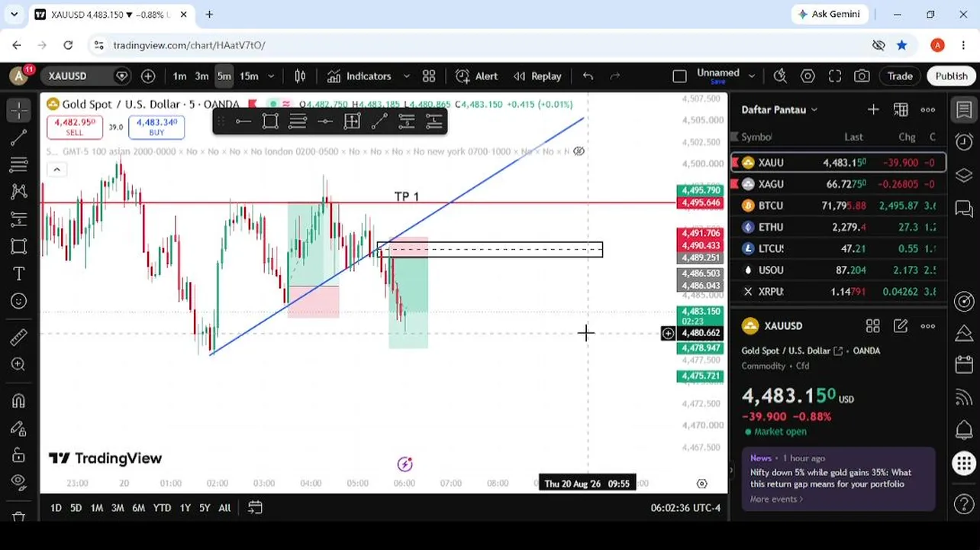Image resolution: width=980 pixels, height=550 pixels.
Task: Select the XAGU watchlist row
Action: point(838,184)
